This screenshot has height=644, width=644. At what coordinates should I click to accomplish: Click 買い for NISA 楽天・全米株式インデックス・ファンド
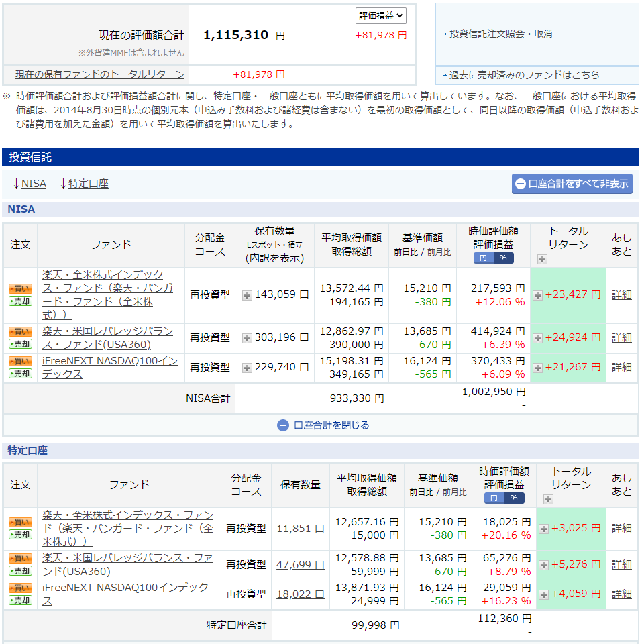tap(21, 288)
